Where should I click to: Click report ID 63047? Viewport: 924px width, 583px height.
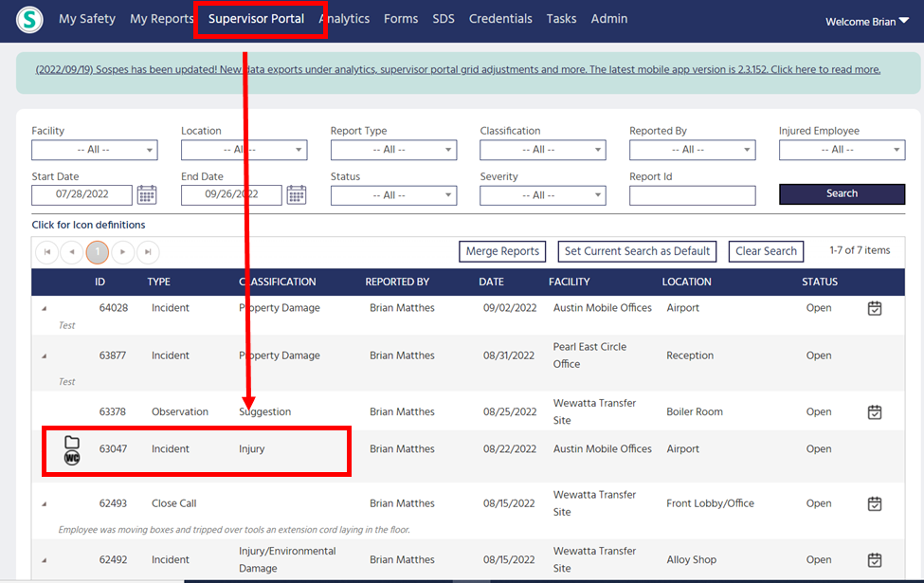pos(113,448)
